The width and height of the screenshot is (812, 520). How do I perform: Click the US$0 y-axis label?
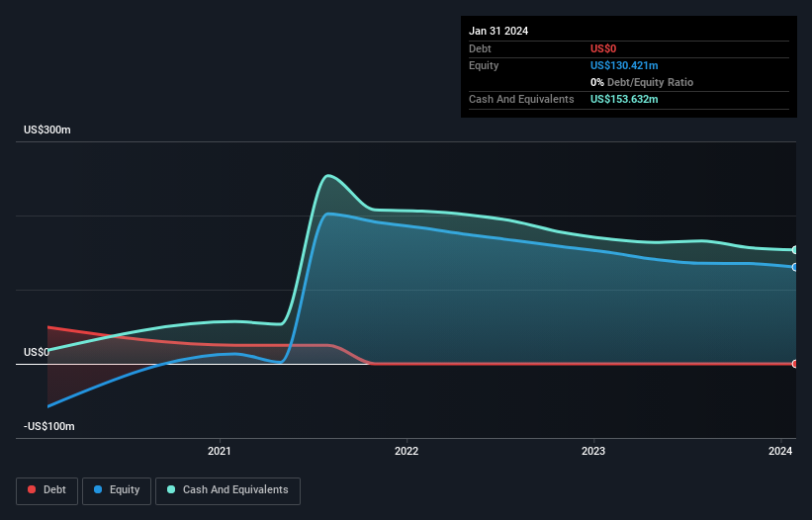pyautogui.click(x=37, y=352)
